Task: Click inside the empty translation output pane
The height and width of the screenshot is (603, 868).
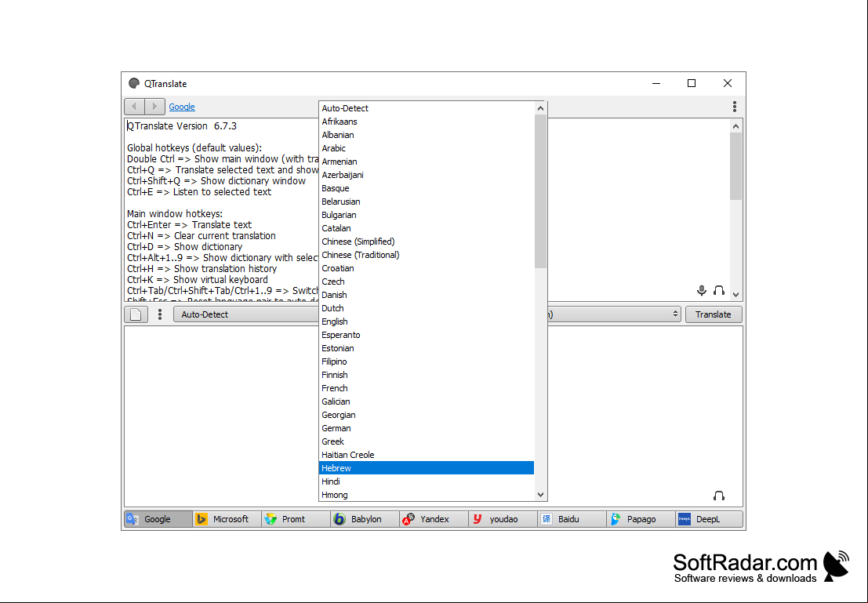Action: 221,416
